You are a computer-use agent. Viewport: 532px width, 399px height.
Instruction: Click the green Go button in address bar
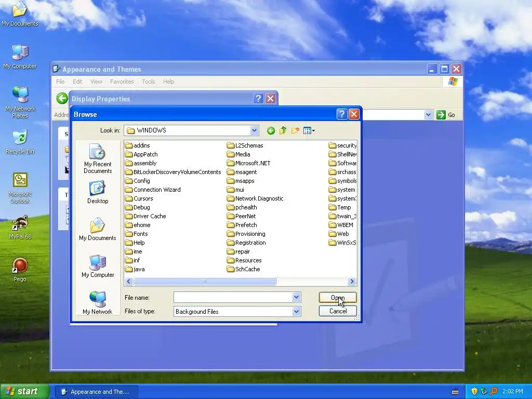click(445, 115)
